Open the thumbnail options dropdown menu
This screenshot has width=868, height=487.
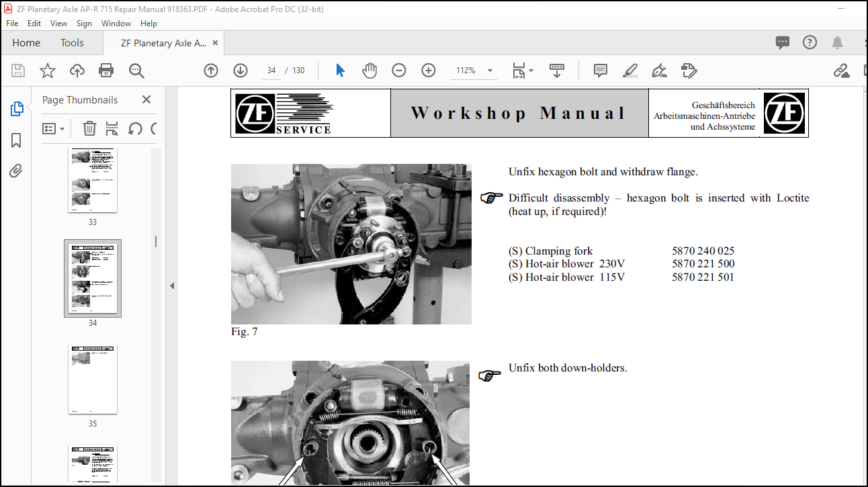[54, 128]
